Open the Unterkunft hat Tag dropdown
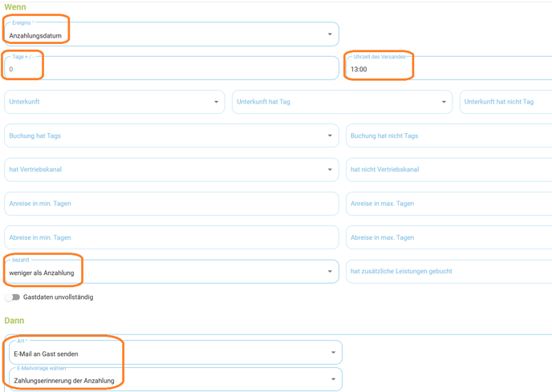Image resolution: width=552 pixels, height=392 pixels. pyautogui.click(x=342, y=102)
